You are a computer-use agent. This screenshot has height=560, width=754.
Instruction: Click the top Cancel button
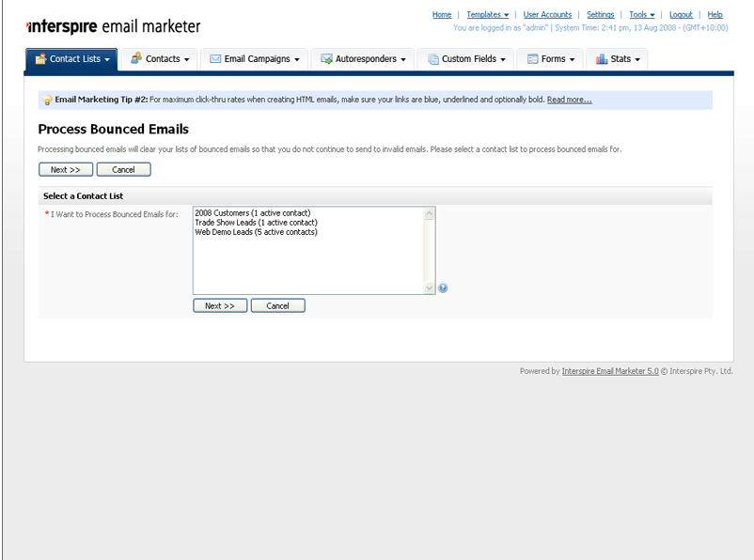(123, 170)
